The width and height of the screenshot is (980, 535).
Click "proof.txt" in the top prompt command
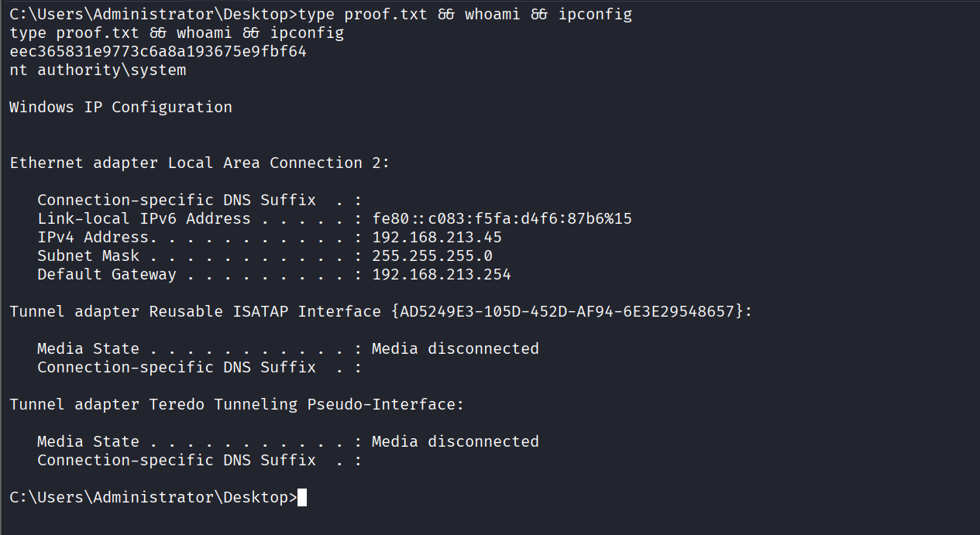(386, 15)
